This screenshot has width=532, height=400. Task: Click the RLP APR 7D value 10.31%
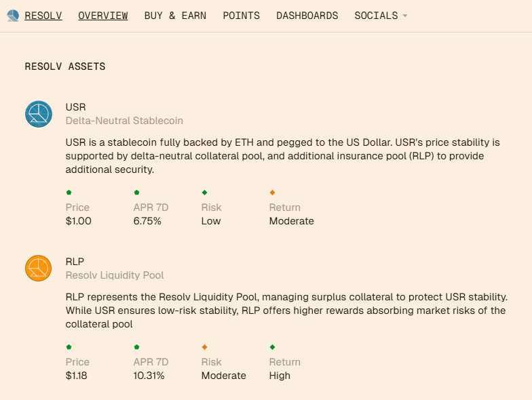(x=149, y=376)
